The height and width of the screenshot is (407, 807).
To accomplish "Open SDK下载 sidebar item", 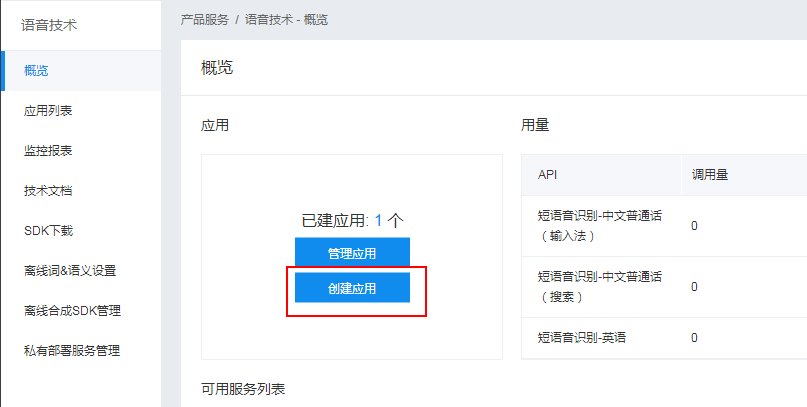I will [x=81, y=231].
